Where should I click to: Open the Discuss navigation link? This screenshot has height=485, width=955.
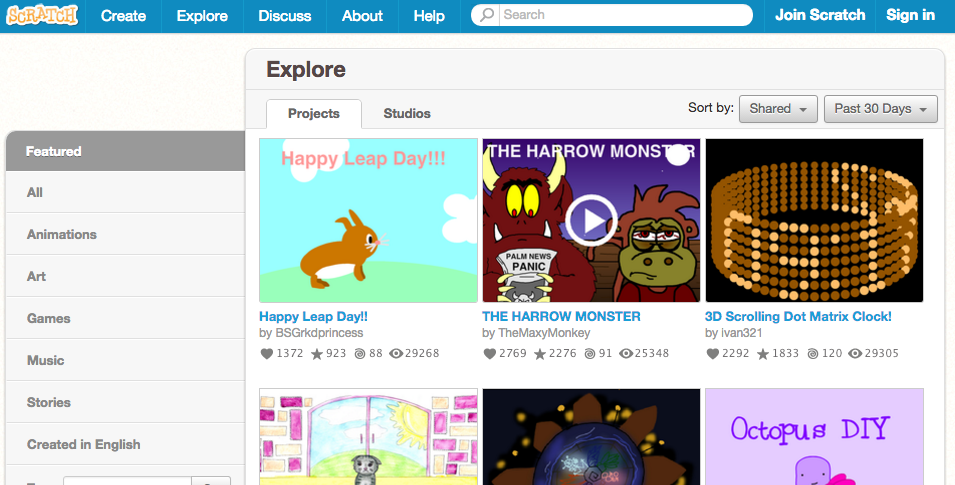coord(284,16)
